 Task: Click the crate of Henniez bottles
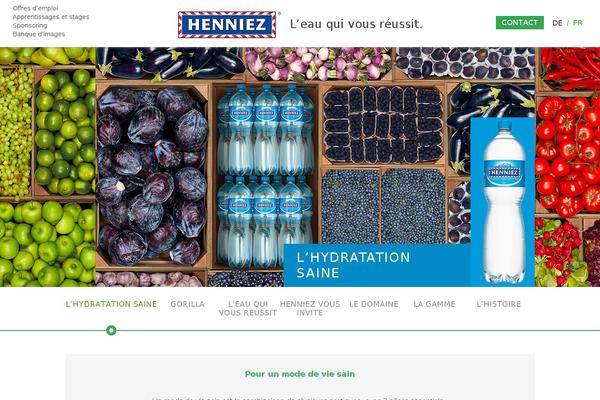pos(265,176)
